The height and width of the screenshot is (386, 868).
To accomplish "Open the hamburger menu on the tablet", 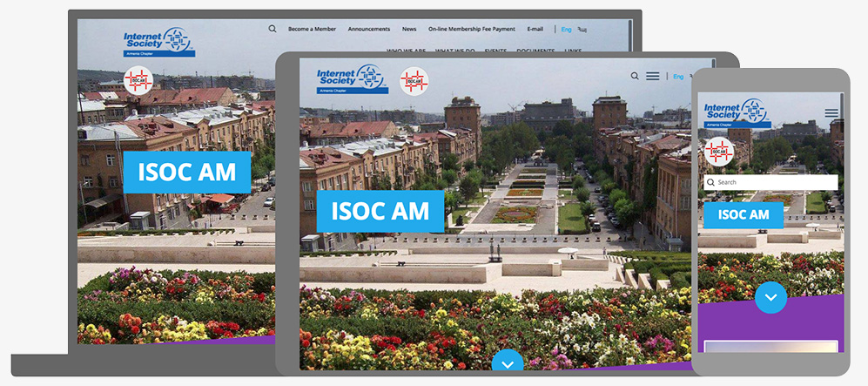I will (x=653, y=76).
